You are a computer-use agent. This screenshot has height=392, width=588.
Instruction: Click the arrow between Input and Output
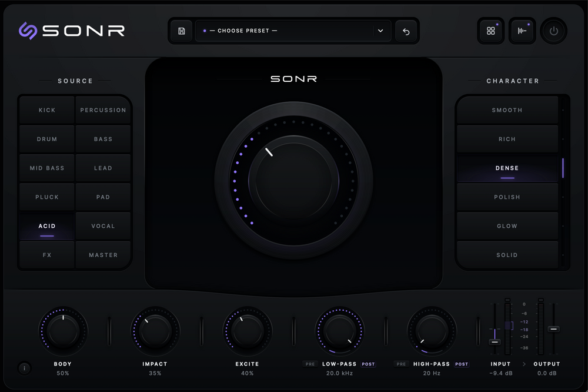(524, 364)
